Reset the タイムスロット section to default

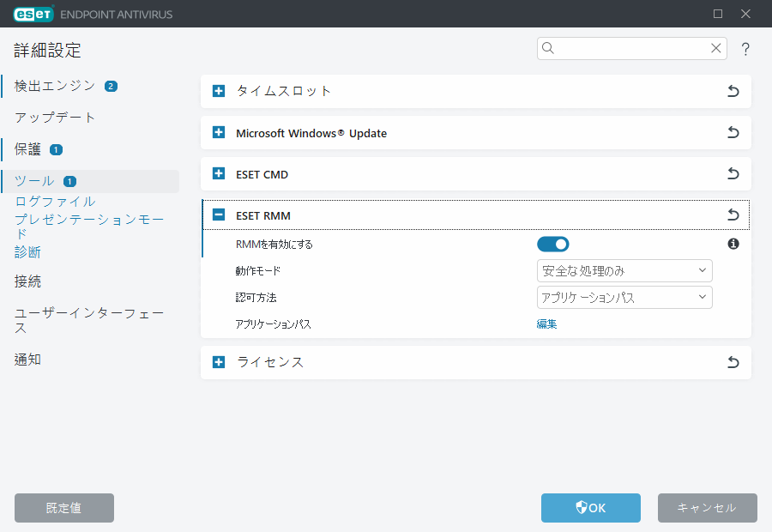(x=733, y=91)
